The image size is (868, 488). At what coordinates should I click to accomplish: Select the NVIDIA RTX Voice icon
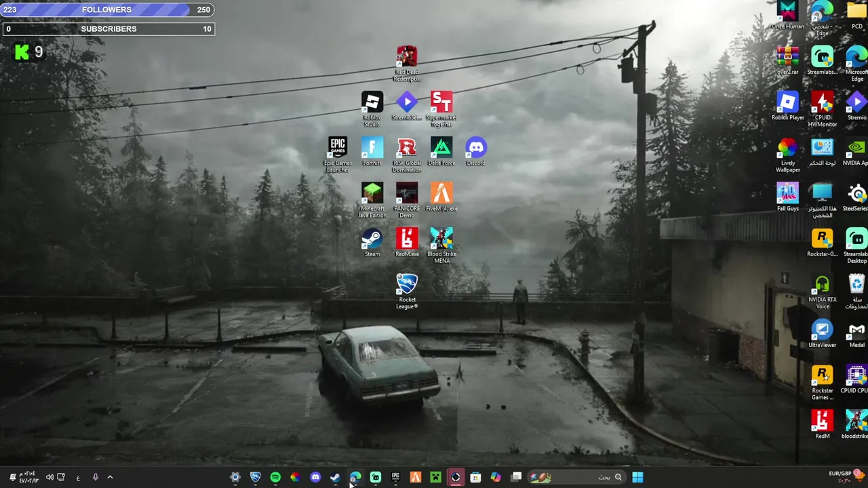click(823, 291)
